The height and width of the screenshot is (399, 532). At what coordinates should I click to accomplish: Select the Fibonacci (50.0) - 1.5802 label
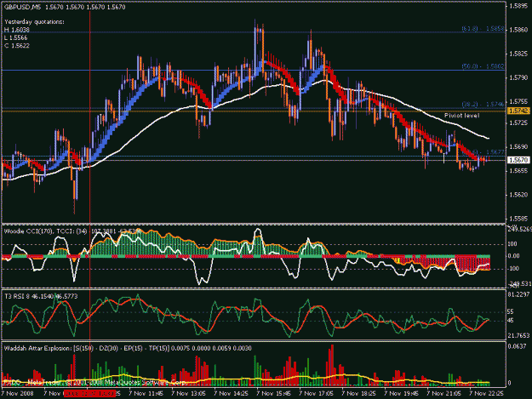pos(483,66)
